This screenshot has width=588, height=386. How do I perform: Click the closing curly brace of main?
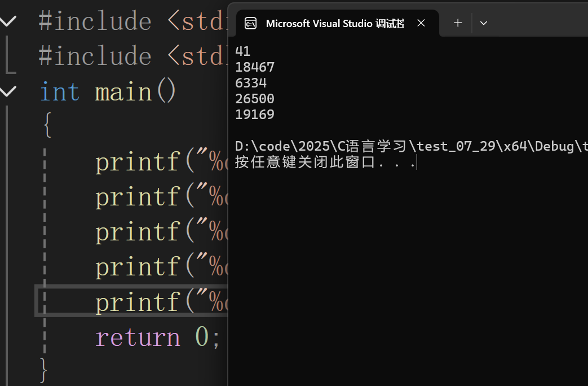pos(44,370)
